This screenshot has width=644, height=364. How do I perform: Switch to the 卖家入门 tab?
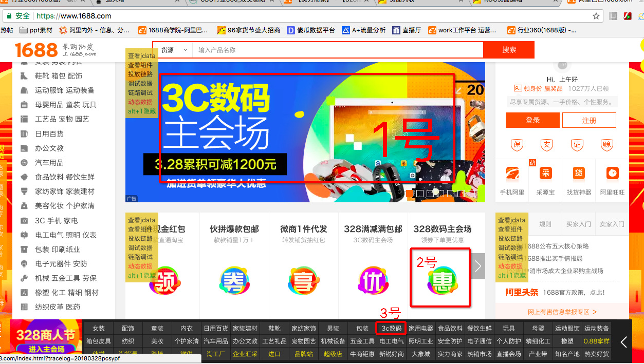[612, 224]
